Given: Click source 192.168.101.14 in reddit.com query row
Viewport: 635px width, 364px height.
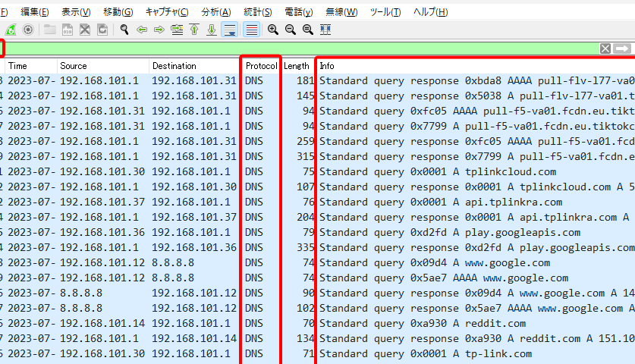Looking at the screenshot, I should click(102, 324).
